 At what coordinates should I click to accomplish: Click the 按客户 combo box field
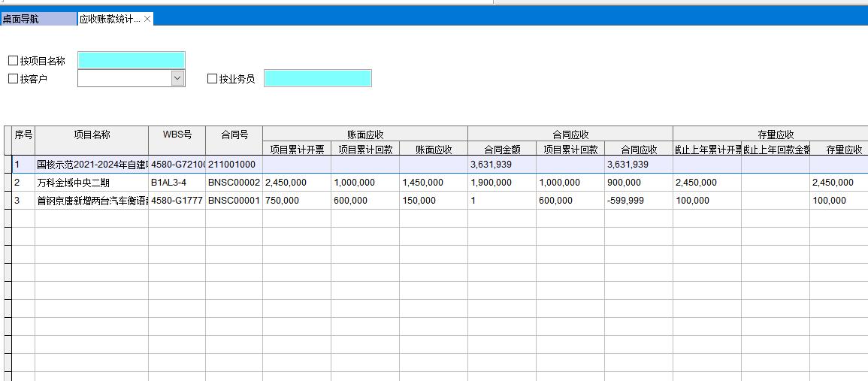124,78
